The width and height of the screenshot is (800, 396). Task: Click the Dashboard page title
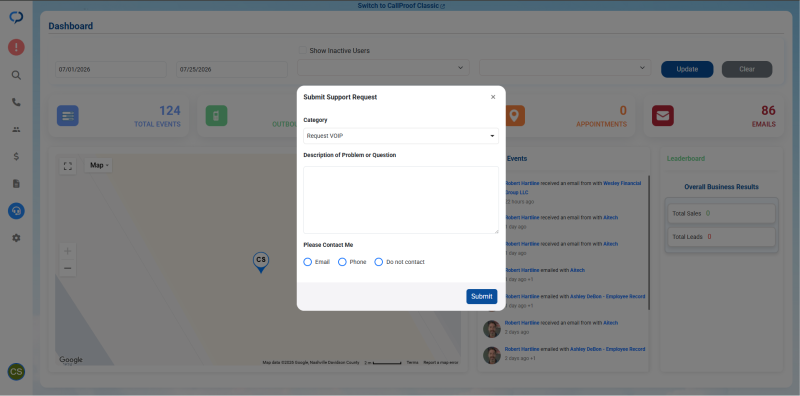point(71,26)
